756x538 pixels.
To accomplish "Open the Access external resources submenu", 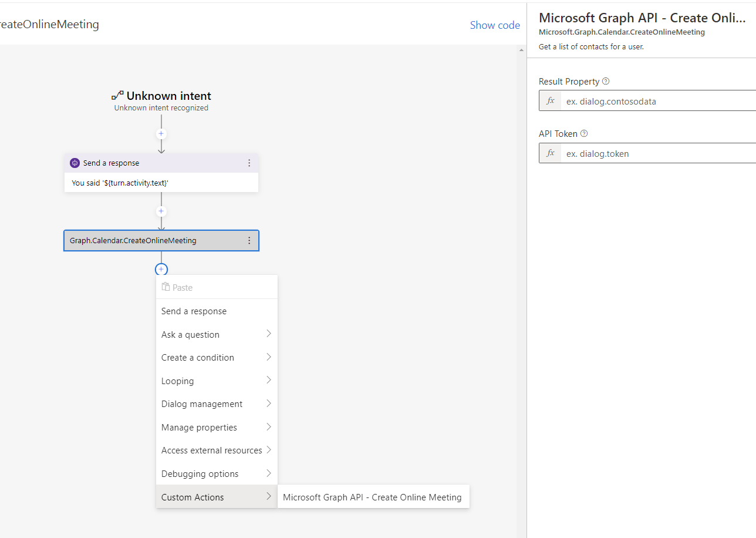I will coord(217,450).
